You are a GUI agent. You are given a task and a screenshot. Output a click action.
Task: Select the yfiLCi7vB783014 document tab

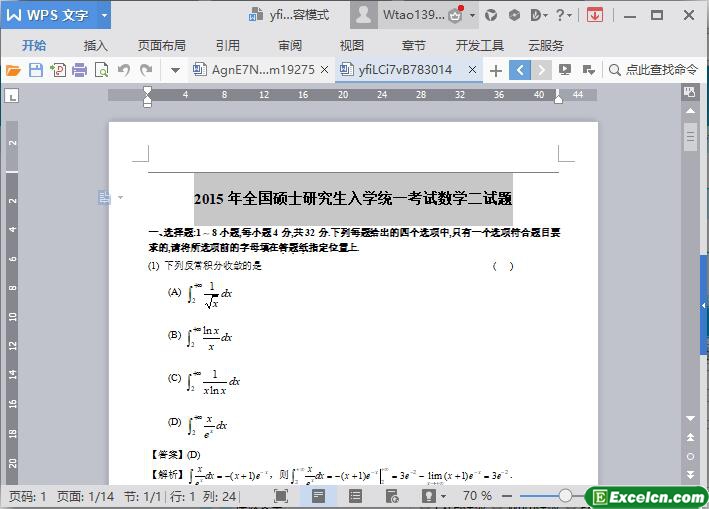click(x=396, y=70)
